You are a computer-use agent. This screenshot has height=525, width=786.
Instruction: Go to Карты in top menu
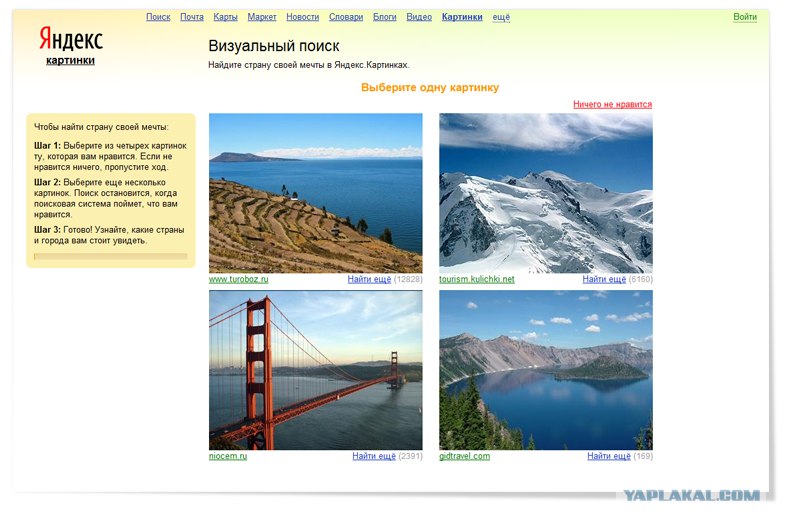225,17
